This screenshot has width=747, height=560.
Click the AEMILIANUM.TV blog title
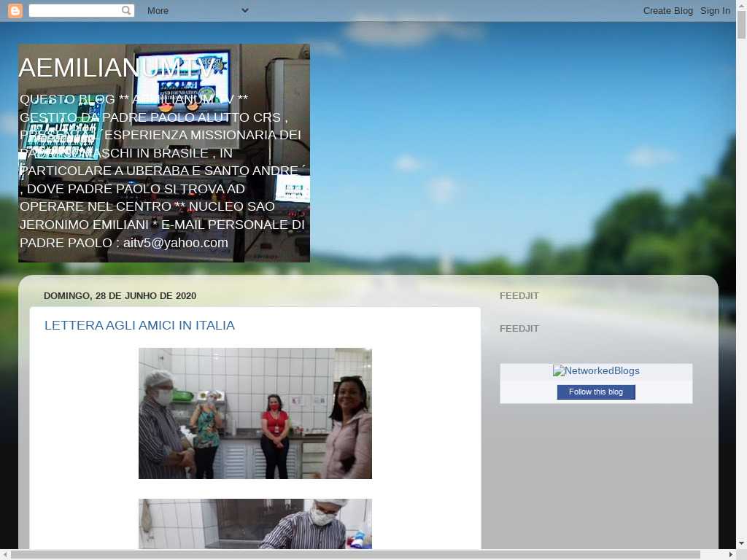(x=117, y=68)
